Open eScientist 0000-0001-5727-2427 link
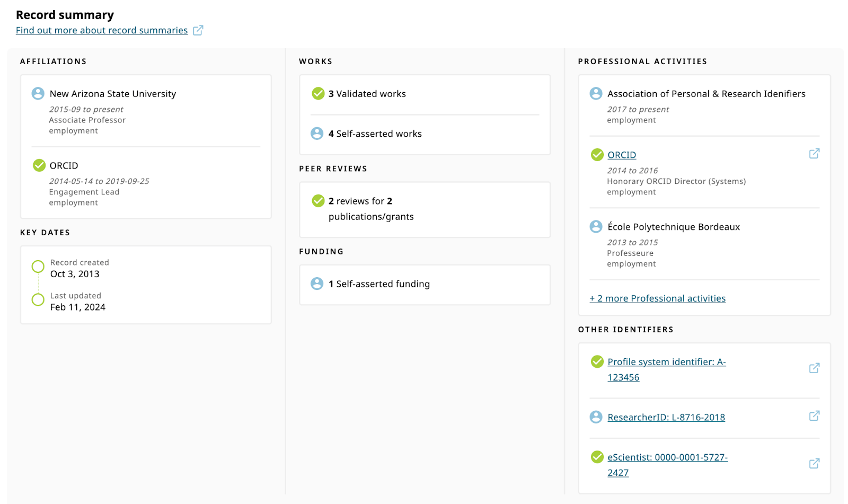848x504 pixels. pyautogui.click(x=667, y=457)
